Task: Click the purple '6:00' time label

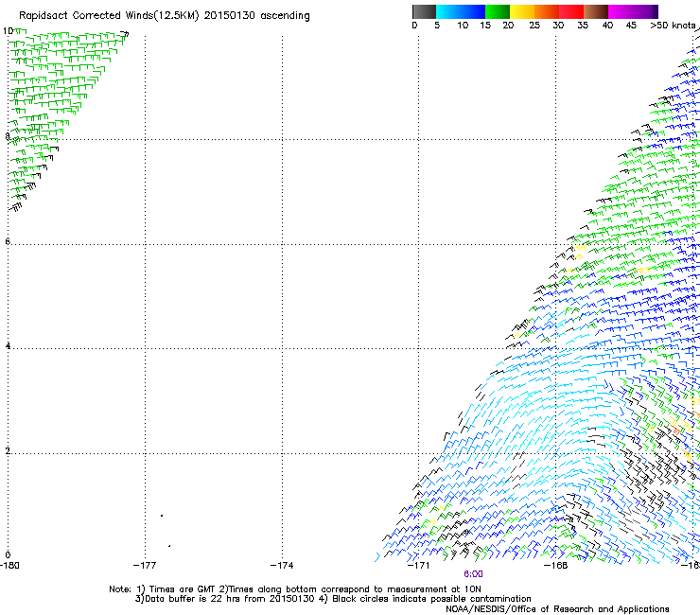Action: pyautogui.click(x=473, y=574)
